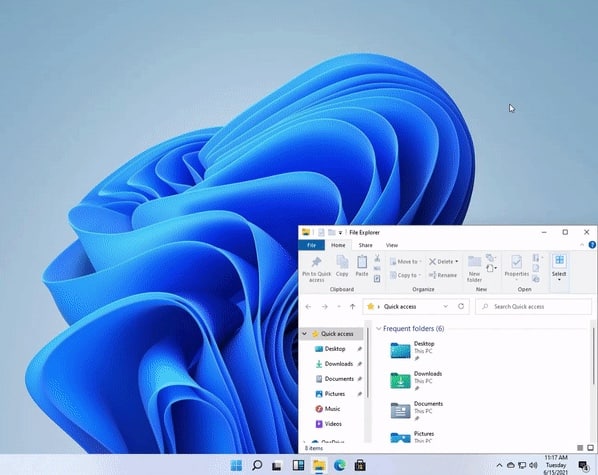Click the Refresh icon beside address bar
The height and width of the screenshot is (475, 598).
461,306
